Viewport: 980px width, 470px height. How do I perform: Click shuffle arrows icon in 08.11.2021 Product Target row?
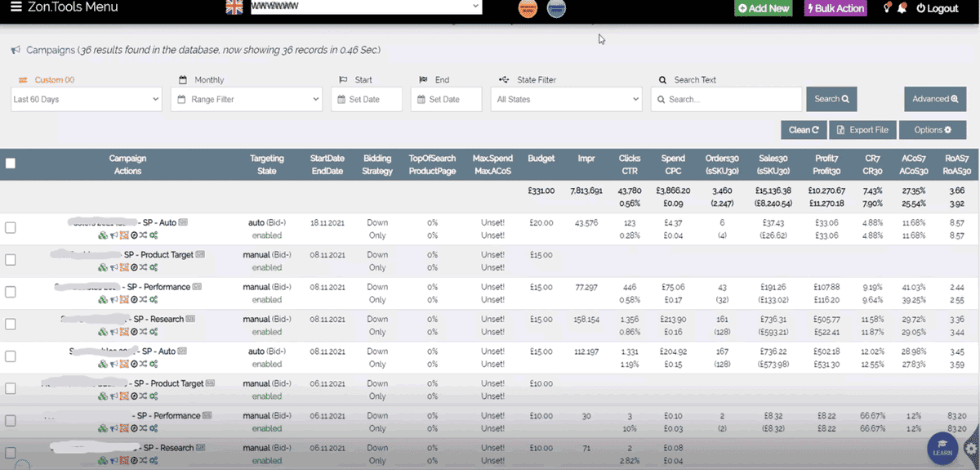tap(143, 267)
